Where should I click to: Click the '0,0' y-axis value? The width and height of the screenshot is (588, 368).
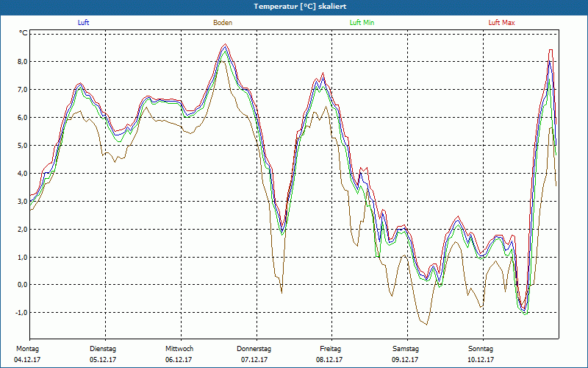tap(22, 285)
